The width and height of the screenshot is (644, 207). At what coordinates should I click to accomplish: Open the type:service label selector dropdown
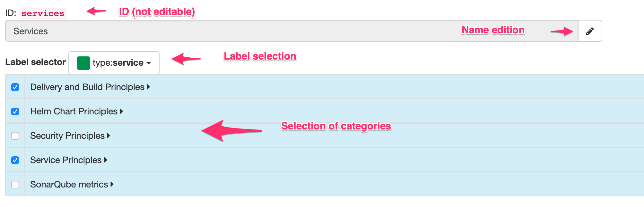click(x=114, y=63)
